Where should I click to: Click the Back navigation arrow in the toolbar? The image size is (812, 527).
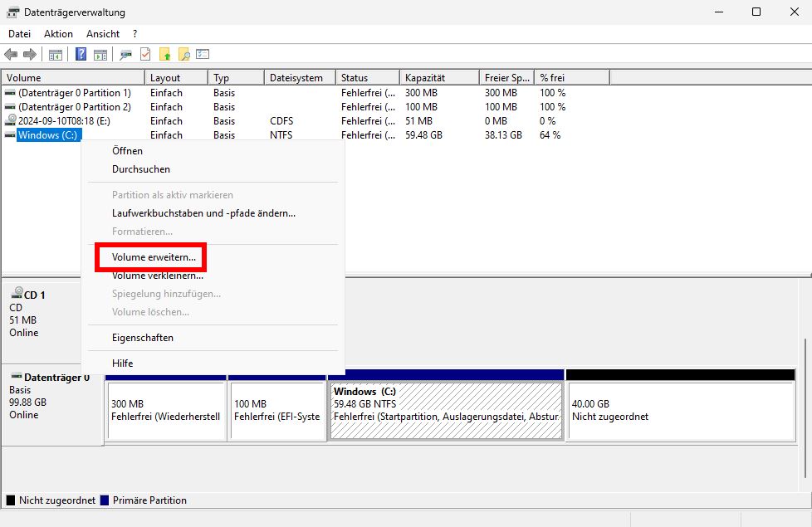tap(12, 54)
